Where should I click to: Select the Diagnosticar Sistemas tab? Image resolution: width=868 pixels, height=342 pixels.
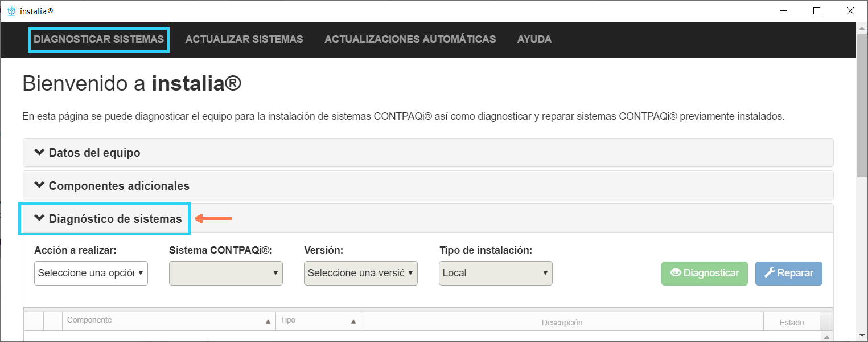tap(98, 39)
